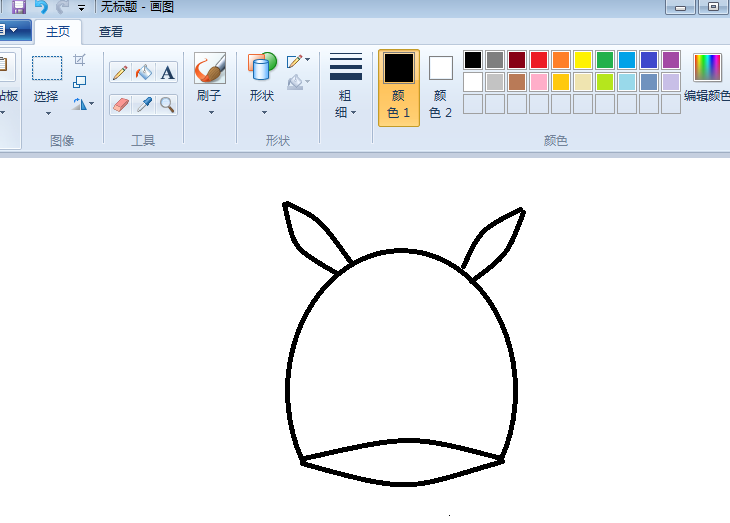Open Customize Quick Access Toolbar dropdown
The image size is (730, 523).
click(81, 7)
